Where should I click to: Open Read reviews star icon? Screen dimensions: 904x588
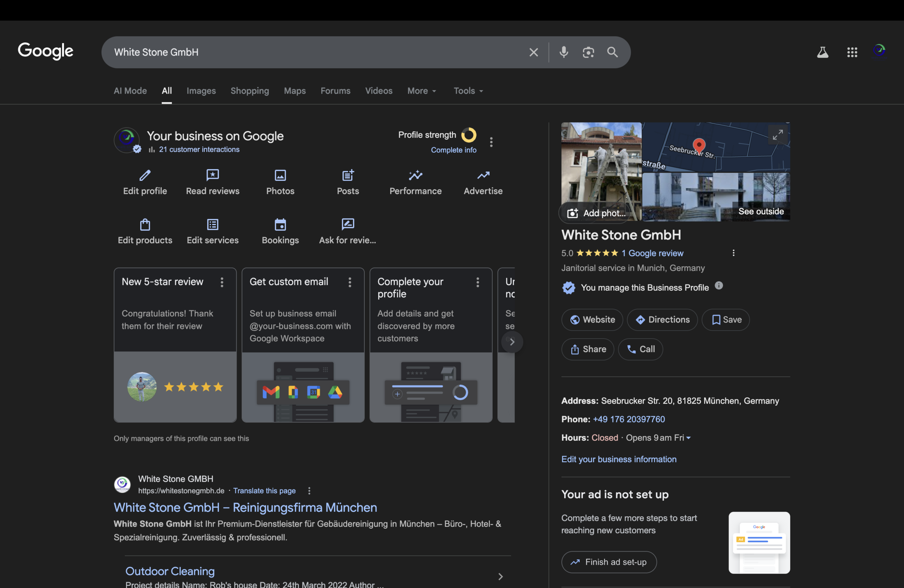pyautogui.click(x=212, y=175)
